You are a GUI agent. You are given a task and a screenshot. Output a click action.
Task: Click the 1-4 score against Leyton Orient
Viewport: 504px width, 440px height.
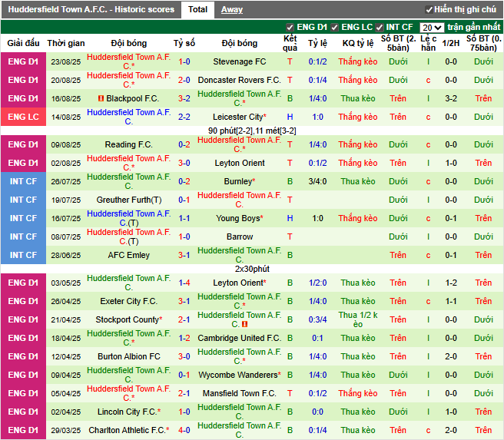coord(184,283)
